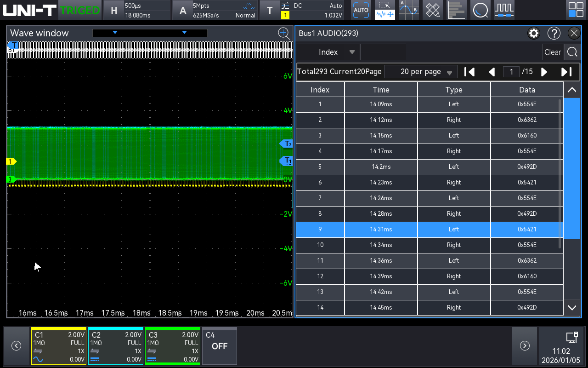
Task: Select row 9 with data 0x5421
Action: [430, 229]
